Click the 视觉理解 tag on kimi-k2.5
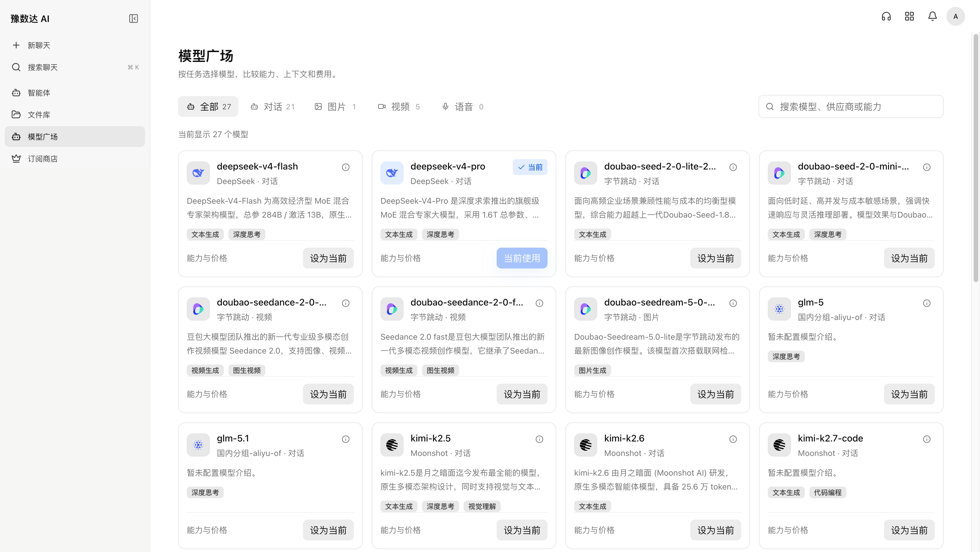 pyautogui.click(x=482, y=506)
